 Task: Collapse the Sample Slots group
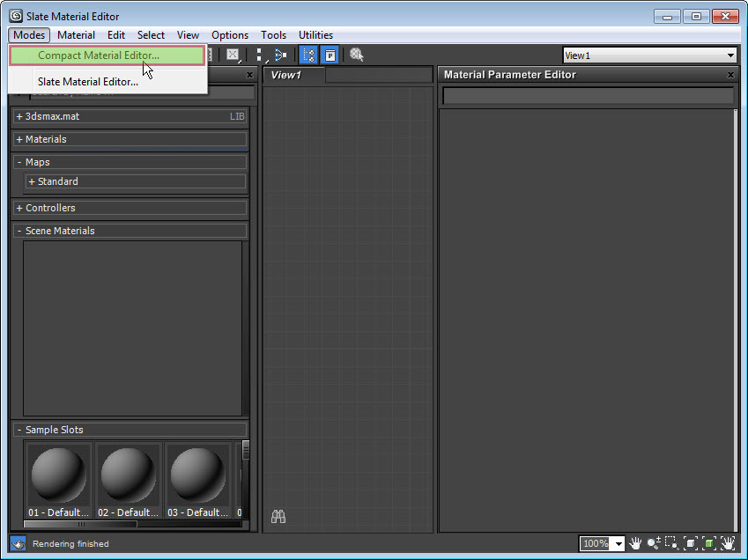19,430
